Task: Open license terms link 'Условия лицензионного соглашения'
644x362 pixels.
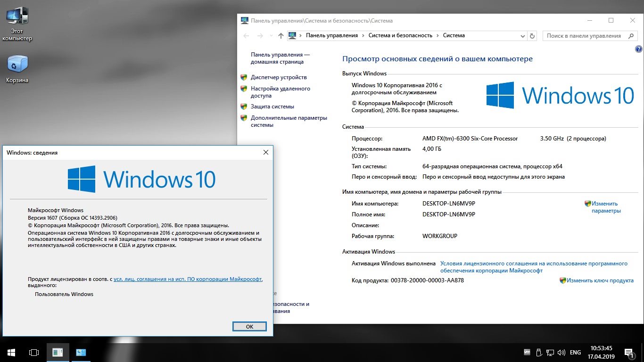Action: (534, 267)
